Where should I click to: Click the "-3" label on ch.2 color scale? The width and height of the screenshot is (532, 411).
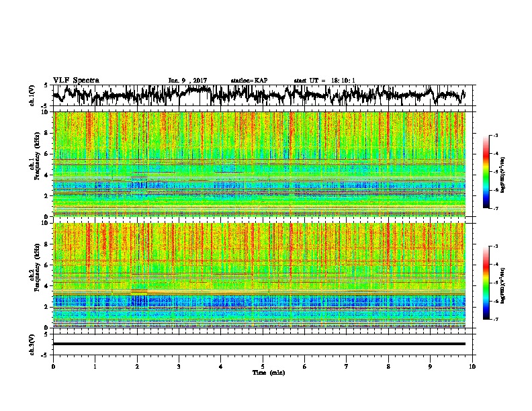(496, 246)
